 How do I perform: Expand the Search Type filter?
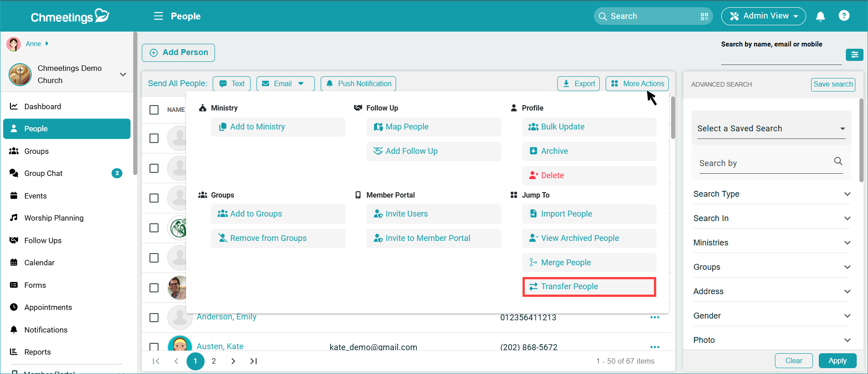[x=771, y=194]
